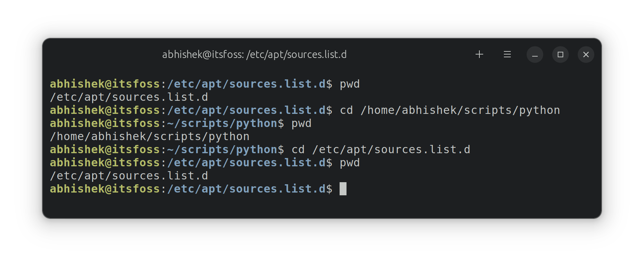The height and width of the screenshot is (265, 644).
Task: Click the last pwd command in the terminal
Action: tap(349, 163)
